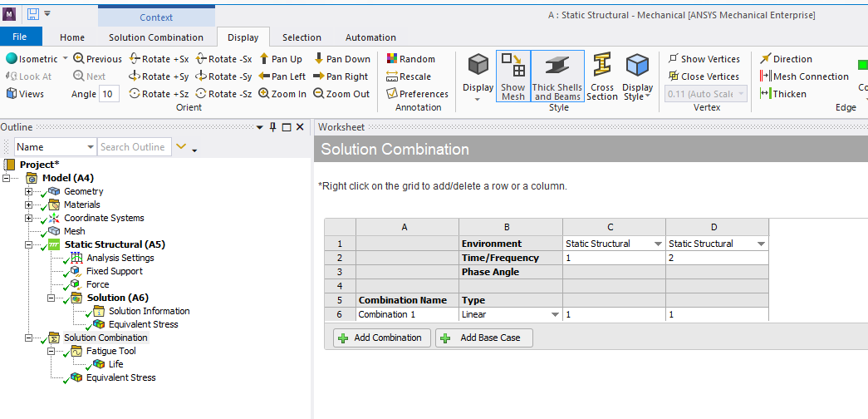Rotate view +Sz

click(x=159, y=94)
